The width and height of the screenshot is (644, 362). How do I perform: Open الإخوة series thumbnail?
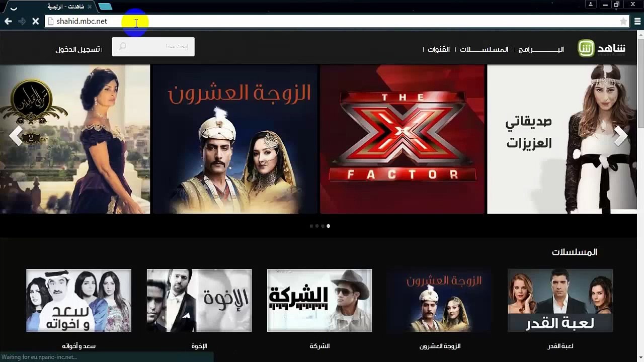tap(199, 300)
